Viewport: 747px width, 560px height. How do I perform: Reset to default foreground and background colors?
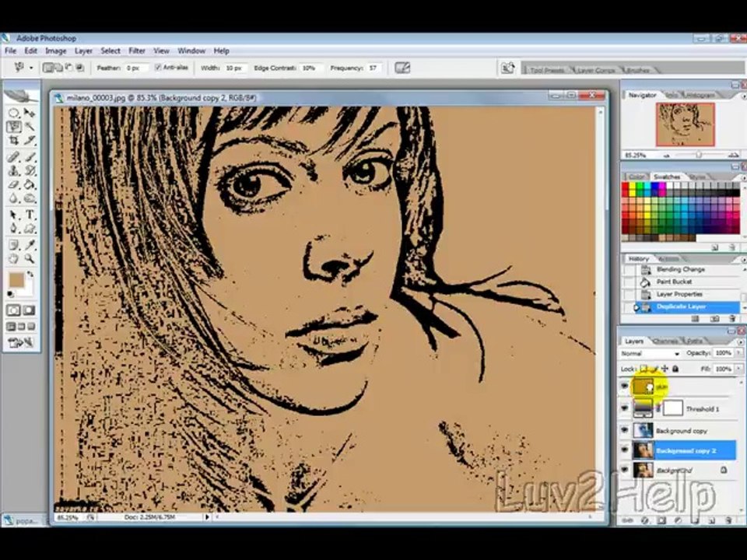tap(10, 294)
